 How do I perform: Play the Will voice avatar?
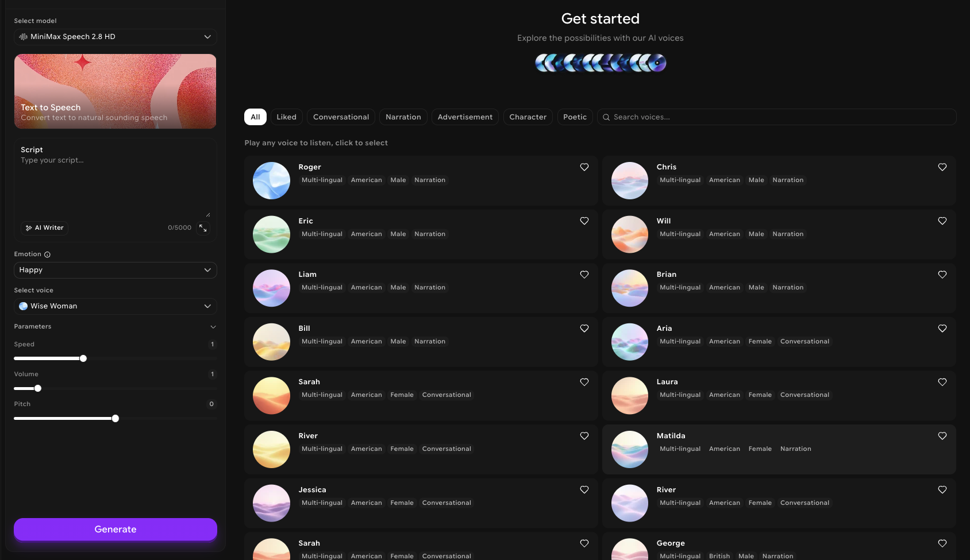tap(630, 234)
